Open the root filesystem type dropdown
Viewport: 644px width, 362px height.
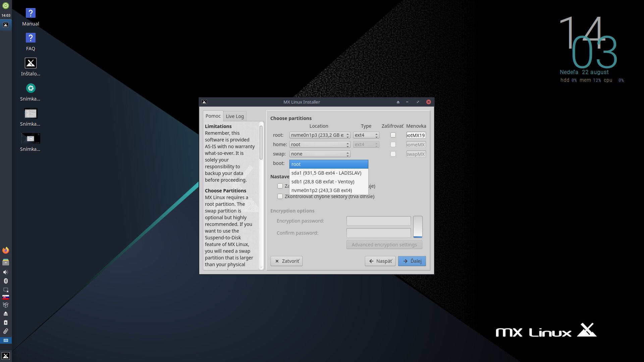pos(366,135)
